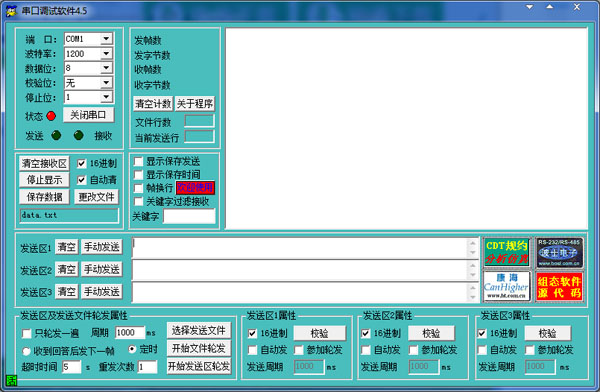Viewport: 600px width, 392px height.
Task: Select 收到回答后发下一帧 radio button
Action: [x=26, y=351]
